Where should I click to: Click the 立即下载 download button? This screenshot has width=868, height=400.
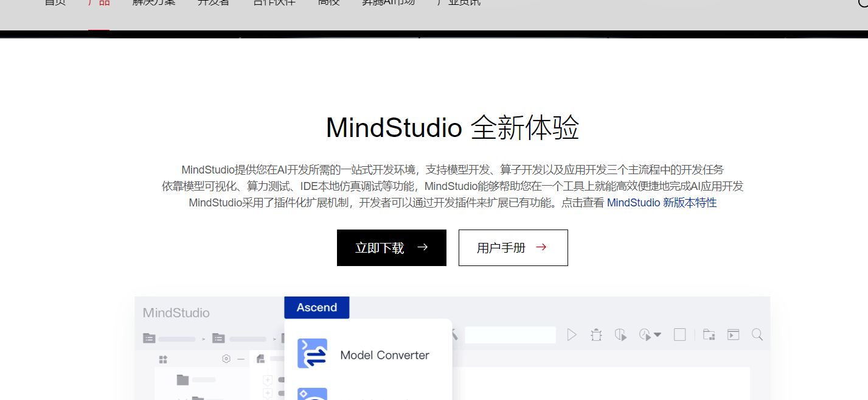click(x=392, y=248)
